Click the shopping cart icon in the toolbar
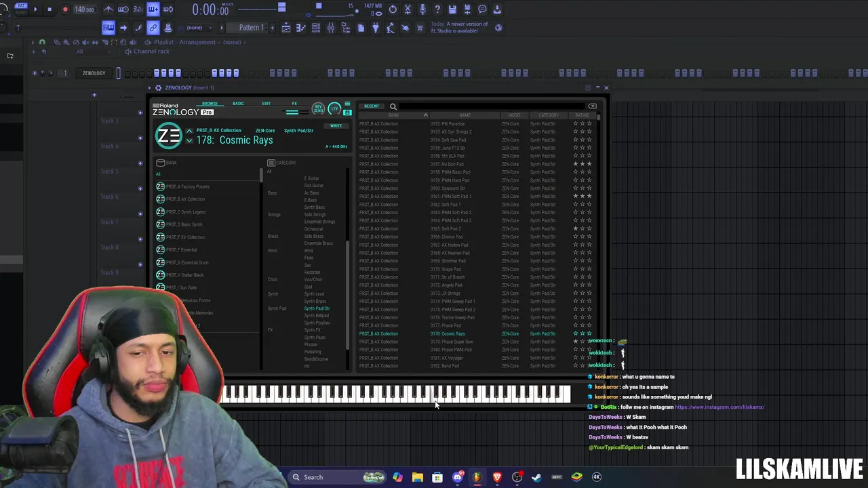This screenshot has height=488, width=868. (420, 28)
